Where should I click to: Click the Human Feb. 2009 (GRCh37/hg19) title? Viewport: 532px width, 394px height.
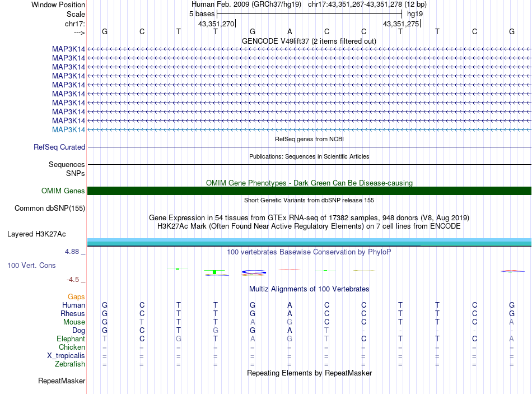click(x=246, y=4)
